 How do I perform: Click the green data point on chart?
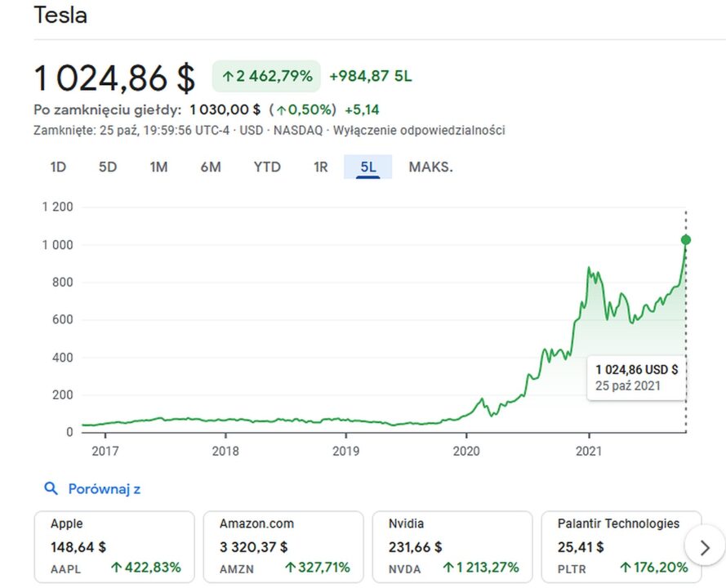click(686, 240)
